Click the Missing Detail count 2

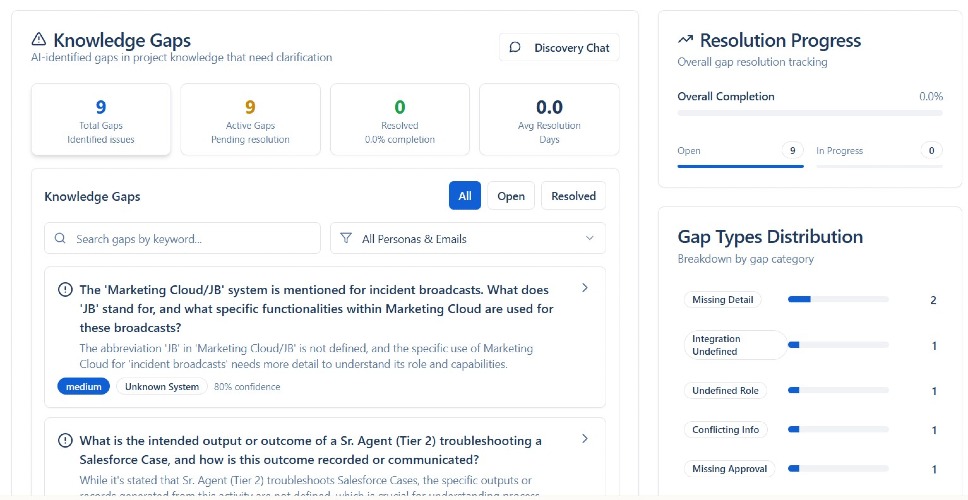pos(933,300)
